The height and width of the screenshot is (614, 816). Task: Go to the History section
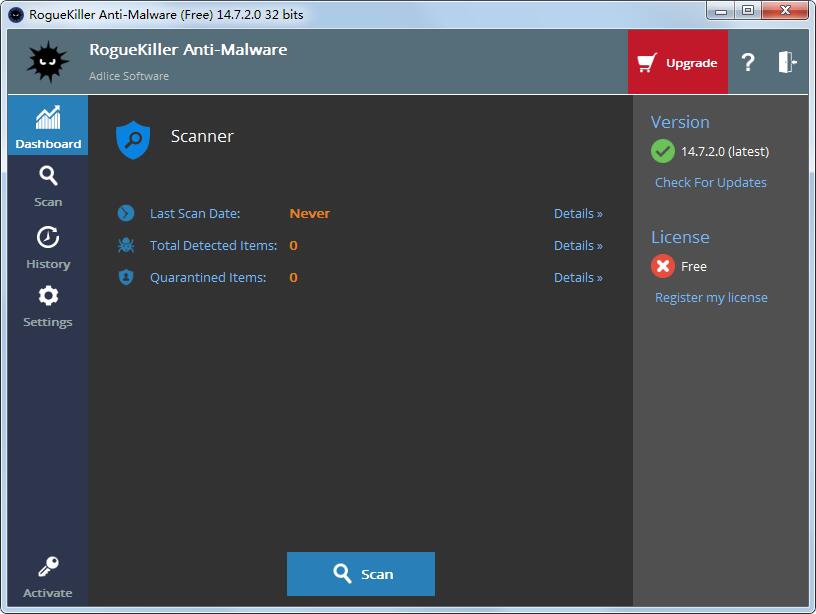pos(48,247)
